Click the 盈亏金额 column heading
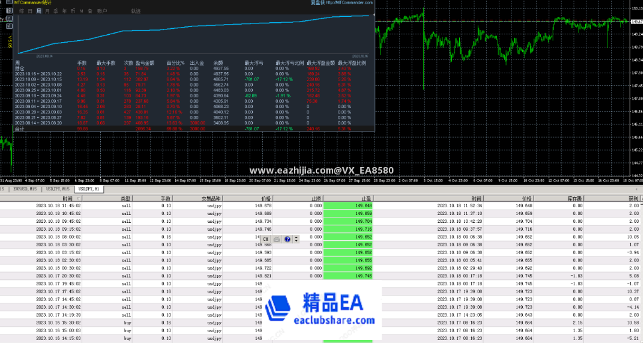The image size is (644, 343). 145,63
